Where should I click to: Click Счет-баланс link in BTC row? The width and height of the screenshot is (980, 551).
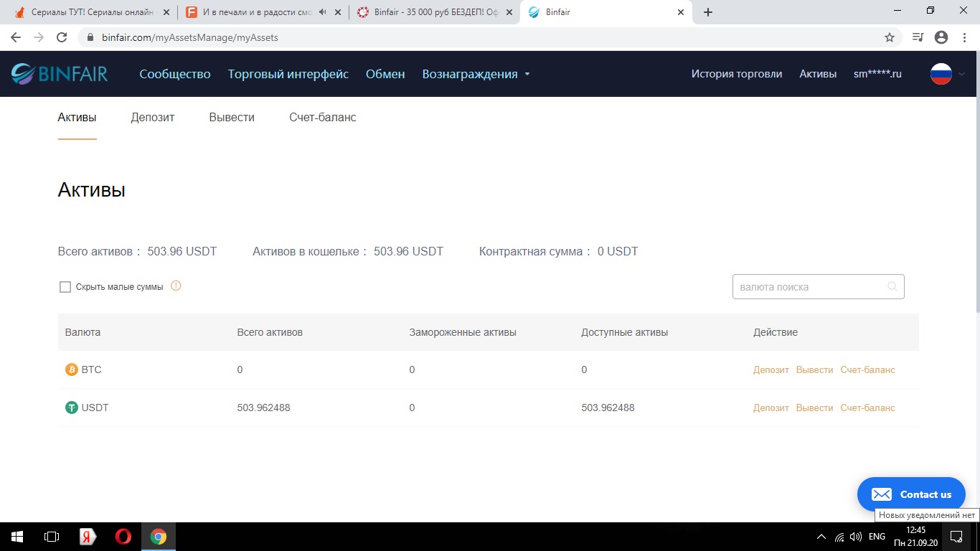pos(868,369)
